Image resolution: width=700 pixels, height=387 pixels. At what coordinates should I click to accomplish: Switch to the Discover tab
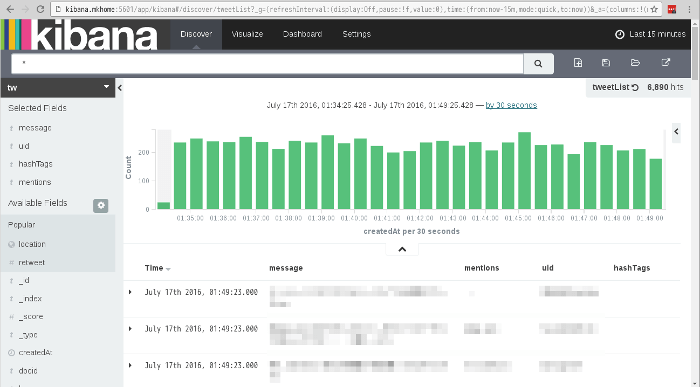pyautogui.click(x=196, y=34)
